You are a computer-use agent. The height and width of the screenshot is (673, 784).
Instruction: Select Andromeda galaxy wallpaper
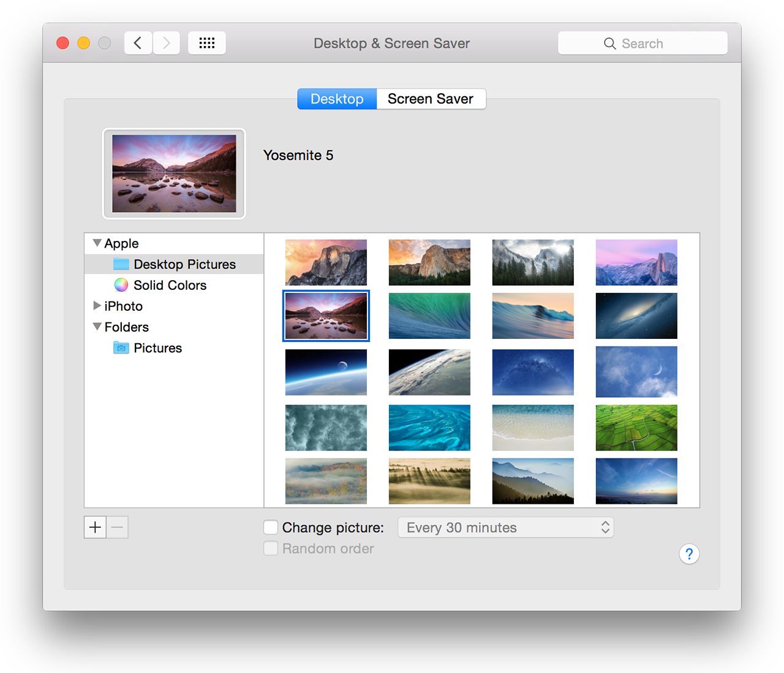636,316
